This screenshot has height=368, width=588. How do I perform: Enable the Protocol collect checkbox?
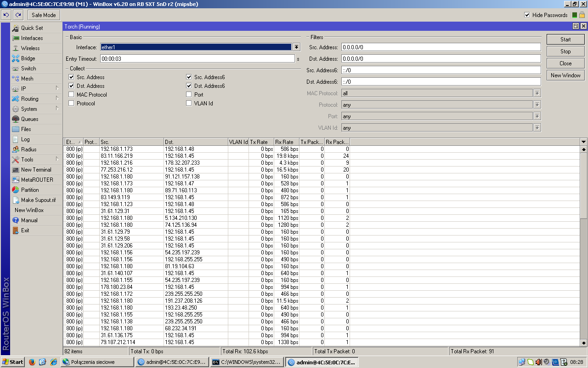click(x=71, y=103)
